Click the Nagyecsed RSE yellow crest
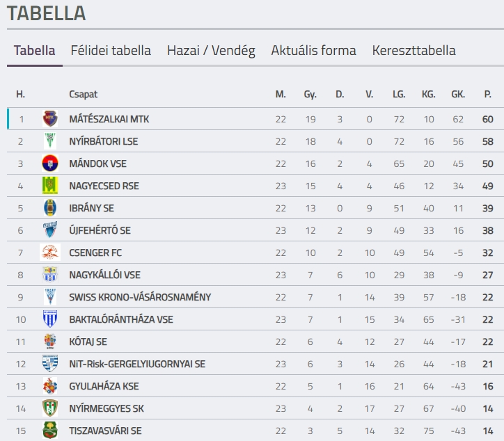The height and width of the screenshot is (441, 504). (50, 186)
